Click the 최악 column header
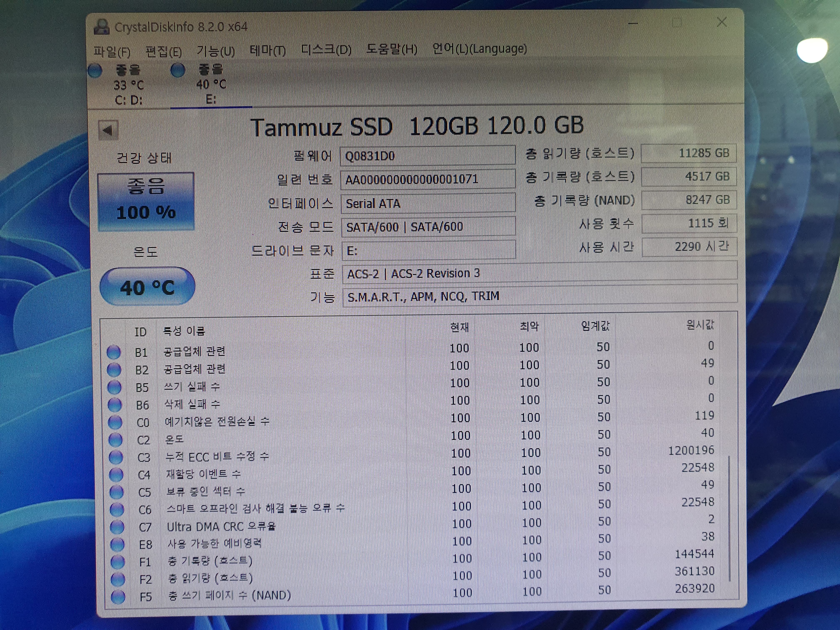Image resolution: width=840 pixels, height=630 pixels. point(529,327)
